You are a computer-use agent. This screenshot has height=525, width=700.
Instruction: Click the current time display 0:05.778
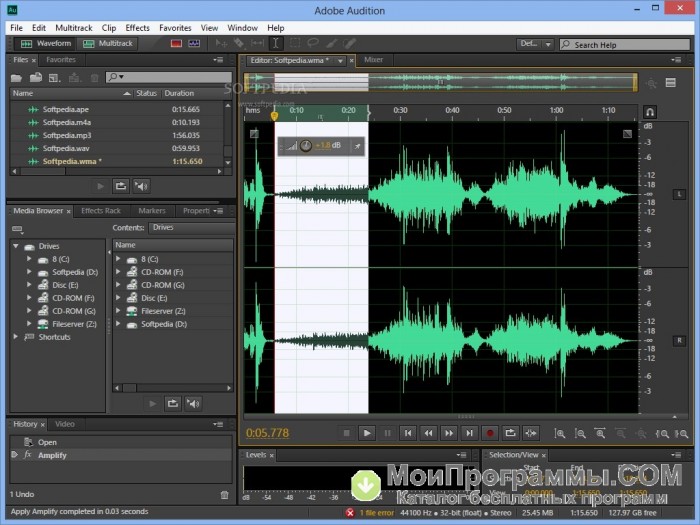(x=267, y=433)
